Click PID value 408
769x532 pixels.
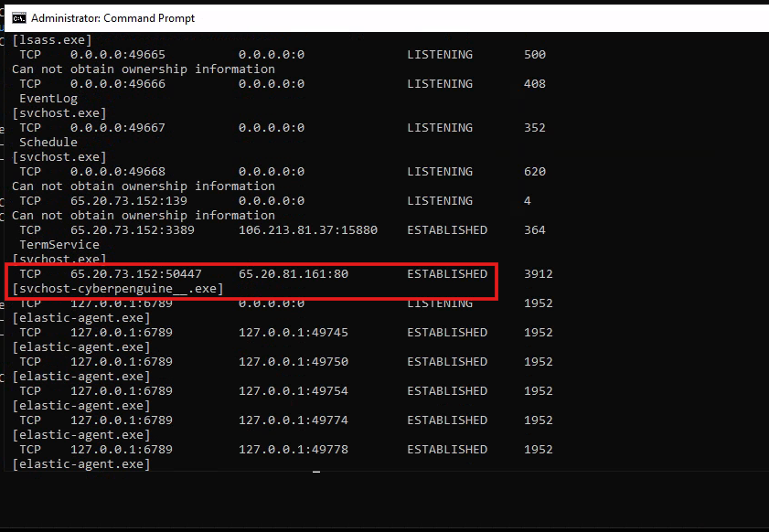[535, 84]
